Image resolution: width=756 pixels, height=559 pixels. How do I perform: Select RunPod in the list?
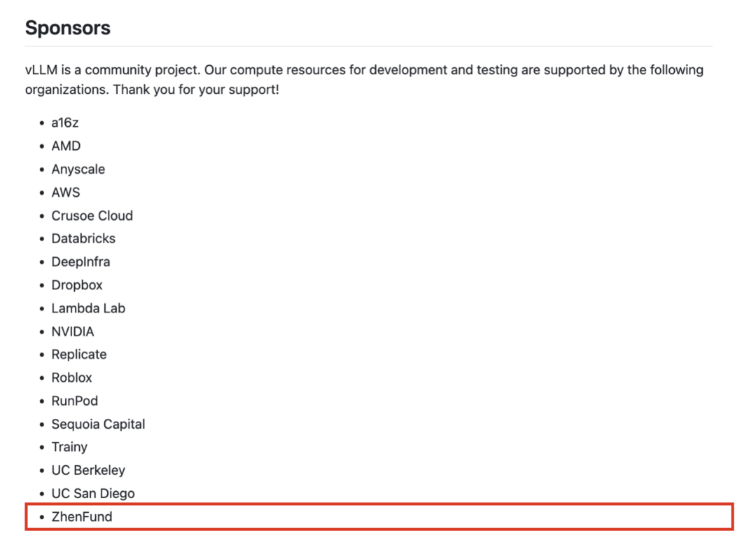point(75,401)
